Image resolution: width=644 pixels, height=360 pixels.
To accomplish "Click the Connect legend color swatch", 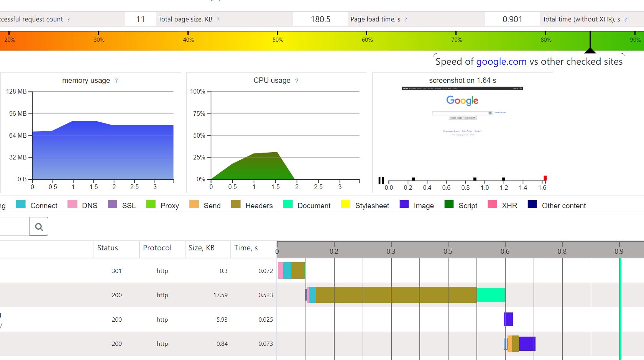I will (21, 204).
